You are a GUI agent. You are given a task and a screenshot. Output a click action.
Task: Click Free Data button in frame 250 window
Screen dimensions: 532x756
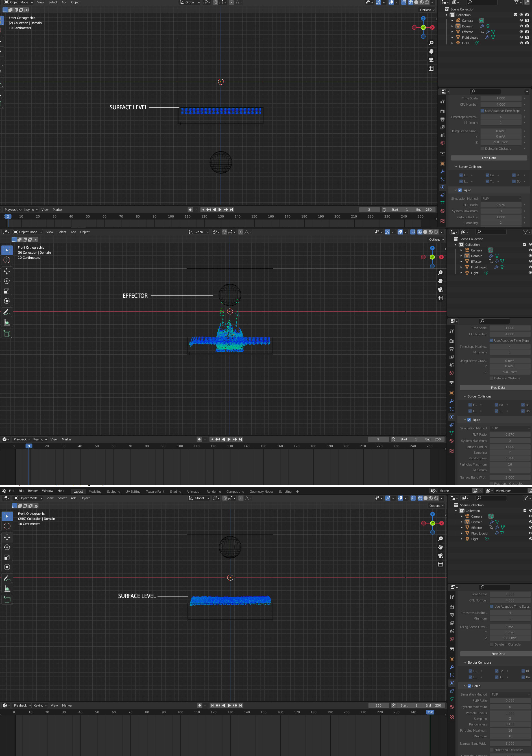pos(498,654)
